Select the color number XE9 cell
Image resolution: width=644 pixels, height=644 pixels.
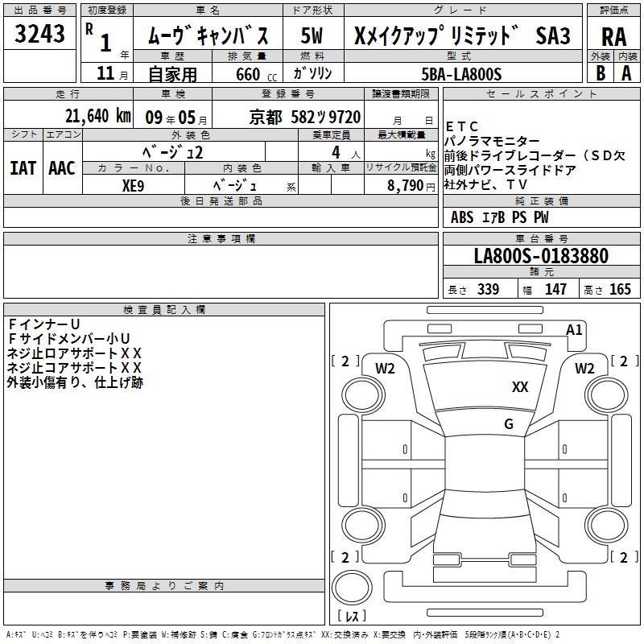(x=134, y=185)
